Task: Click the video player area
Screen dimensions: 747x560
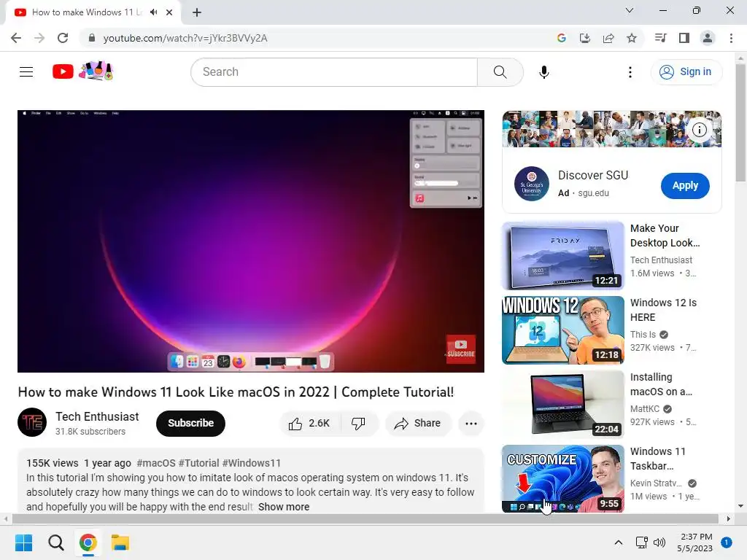Action: point(251,241)
